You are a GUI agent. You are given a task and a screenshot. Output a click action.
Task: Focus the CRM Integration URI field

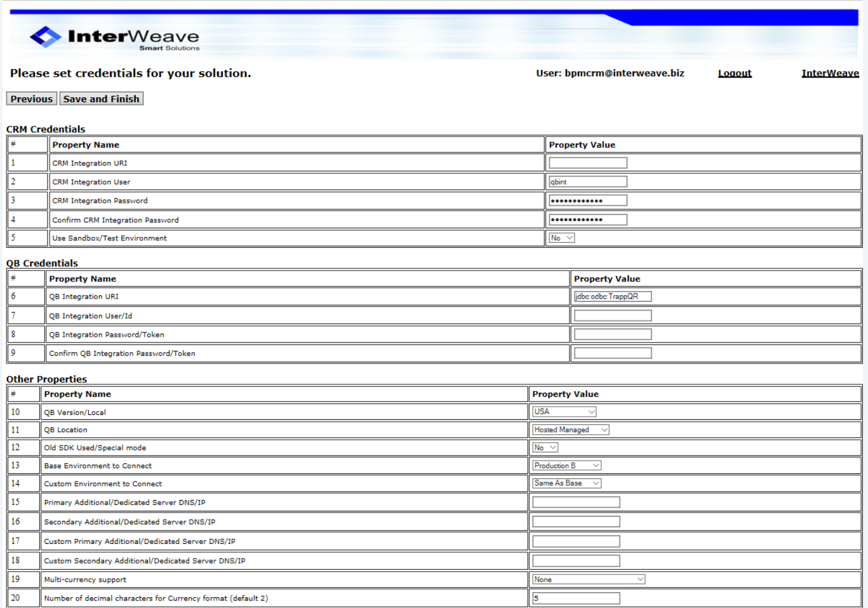(x=588, y=163)
